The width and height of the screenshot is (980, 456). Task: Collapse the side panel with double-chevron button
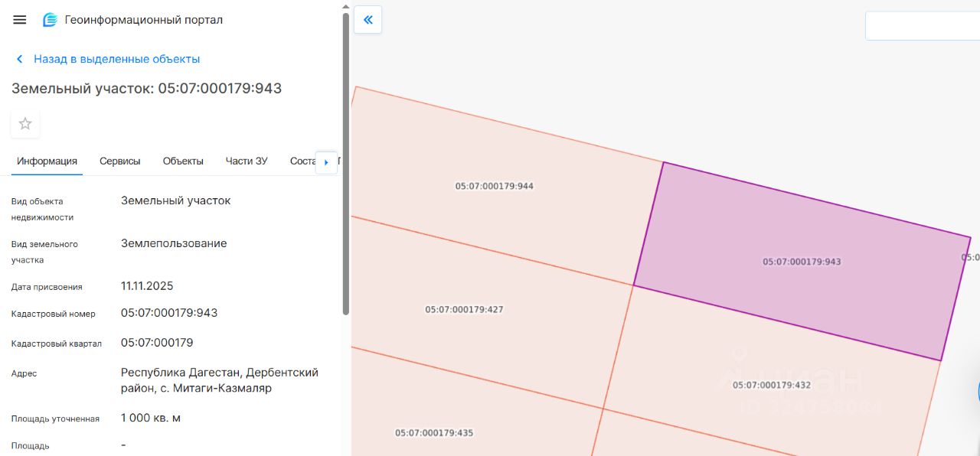[367, 20]
